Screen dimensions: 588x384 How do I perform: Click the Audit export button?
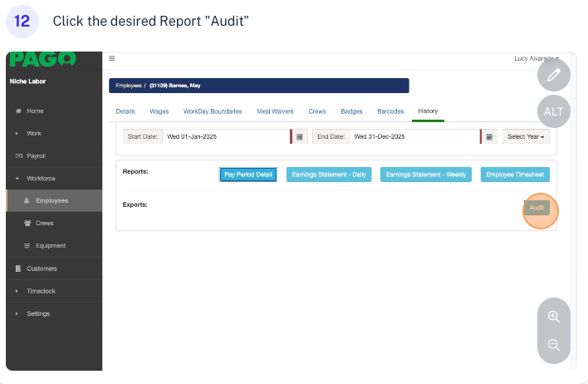coord(537,208)
